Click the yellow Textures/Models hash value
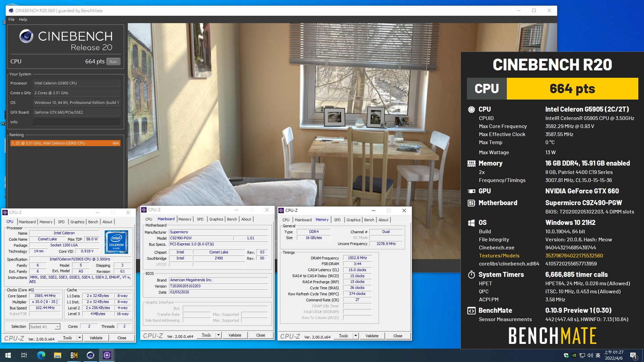 (x=574, y=256)
